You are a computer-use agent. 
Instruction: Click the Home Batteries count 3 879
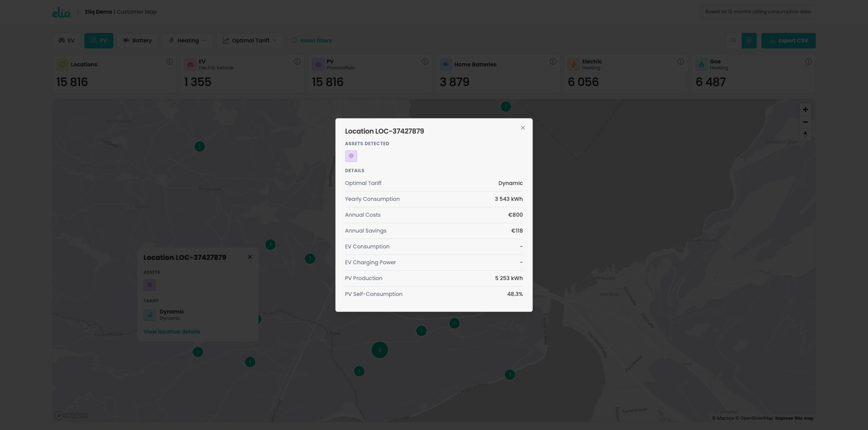[455, 82]
